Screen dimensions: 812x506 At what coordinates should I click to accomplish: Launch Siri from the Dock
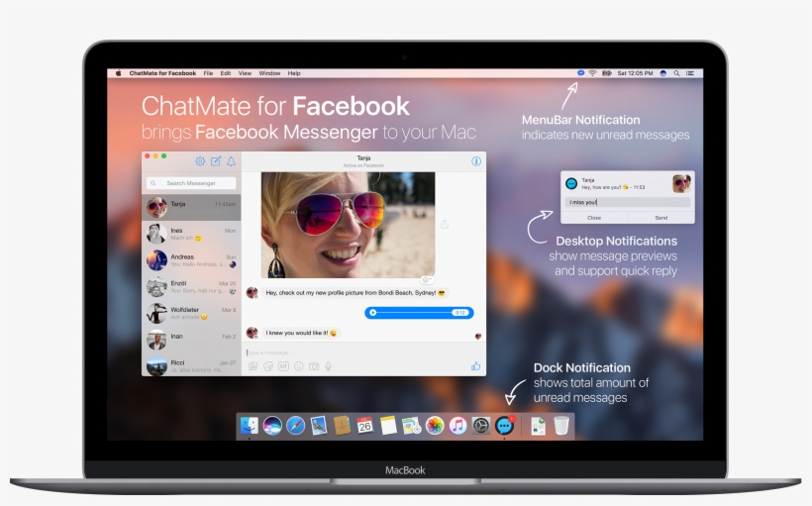(272, 426)
